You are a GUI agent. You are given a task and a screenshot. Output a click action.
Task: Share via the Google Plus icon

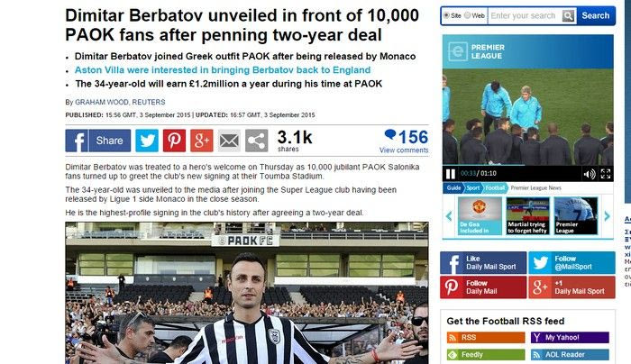point(202,141)
